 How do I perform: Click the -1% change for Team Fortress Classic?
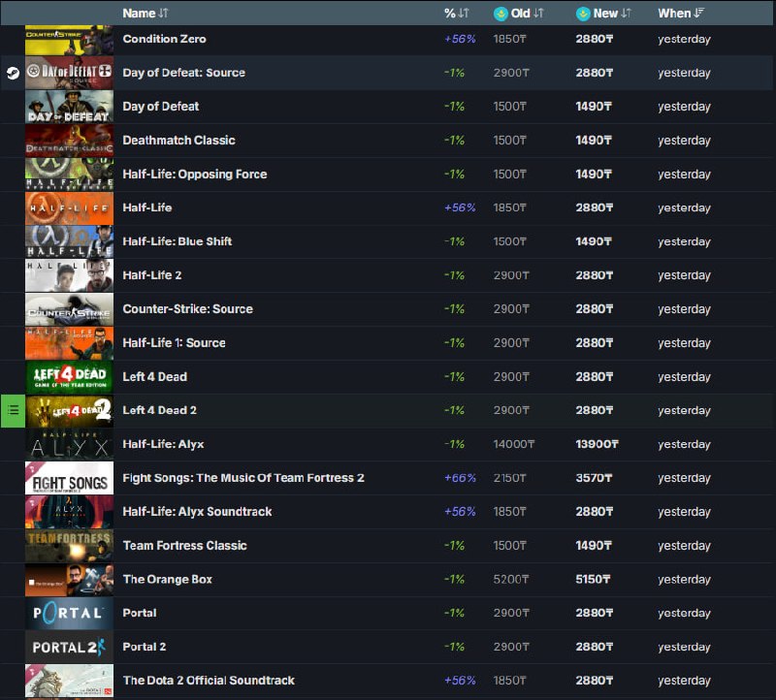(x=454, y=546)
